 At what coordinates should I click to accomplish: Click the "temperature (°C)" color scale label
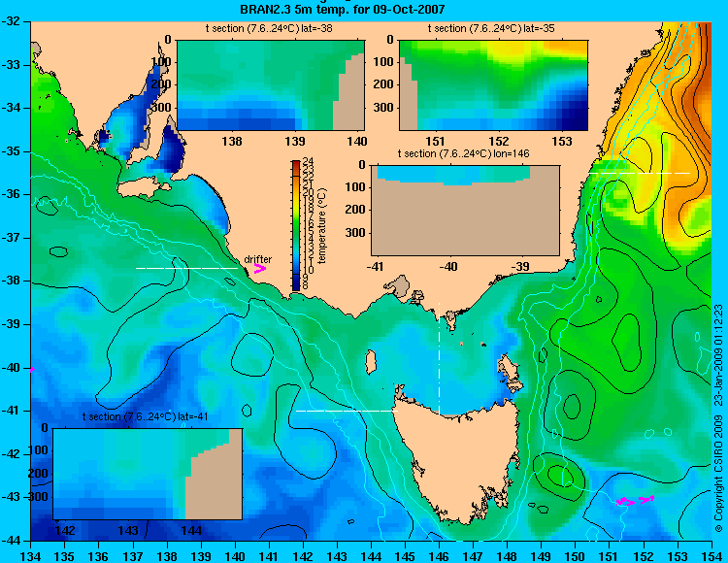[322, 226]
